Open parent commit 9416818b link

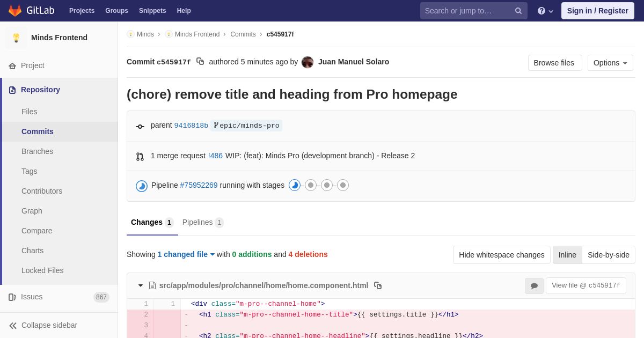point(191,126)
